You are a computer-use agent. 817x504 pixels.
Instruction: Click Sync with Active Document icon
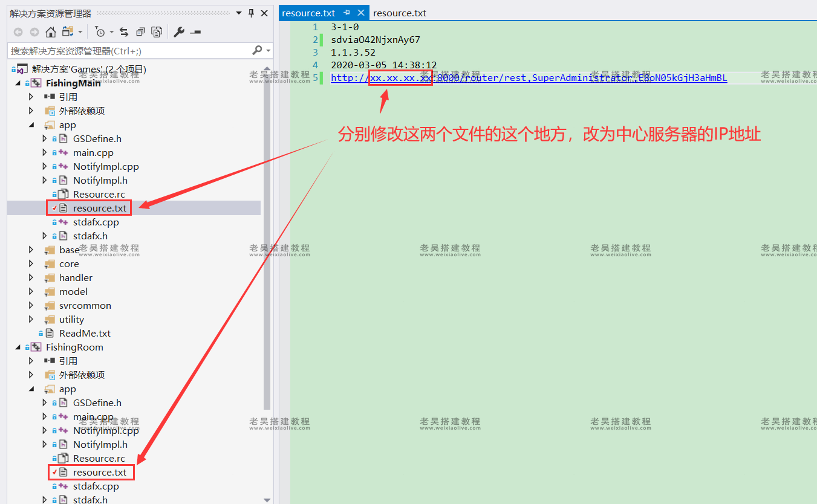click(124, 32)
